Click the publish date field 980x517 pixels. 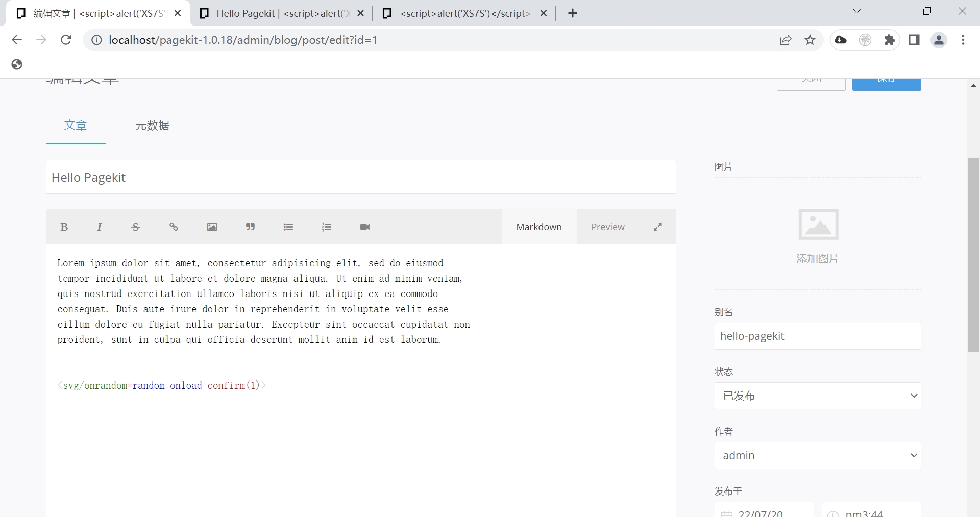click(x=764, y=510)
